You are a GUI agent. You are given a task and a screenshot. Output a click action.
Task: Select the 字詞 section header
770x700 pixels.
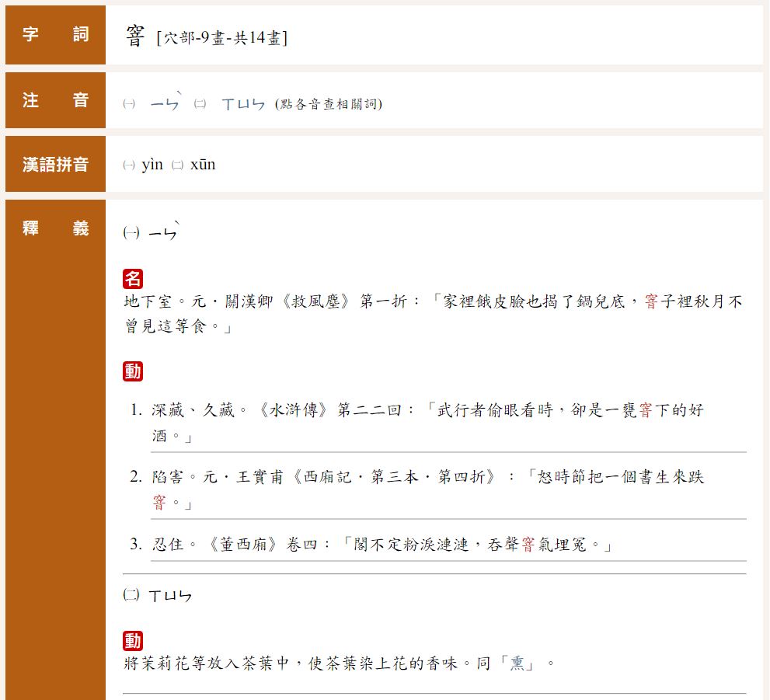click(55, 34)
